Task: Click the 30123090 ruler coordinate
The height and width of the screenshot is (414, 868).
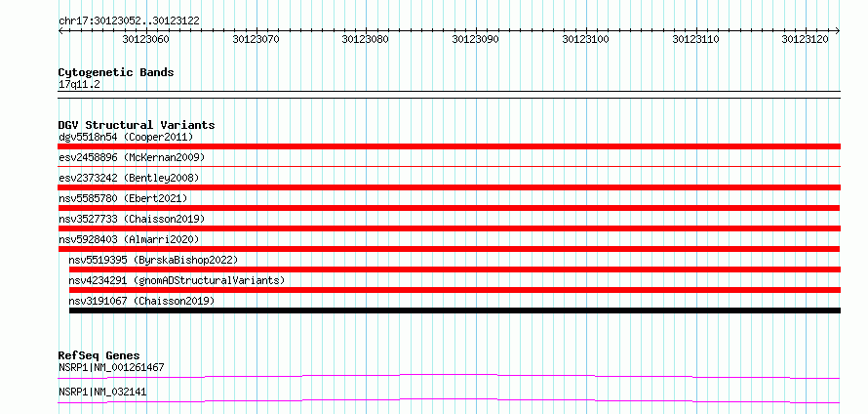Action: (476, 39)
